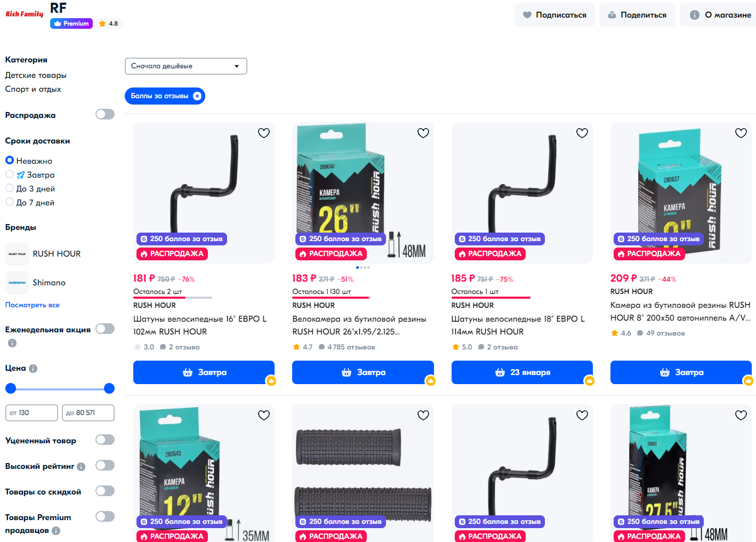Toggle Товары со скидкой switch
Viewport: 756px width, 542px height.
[105, 491]
